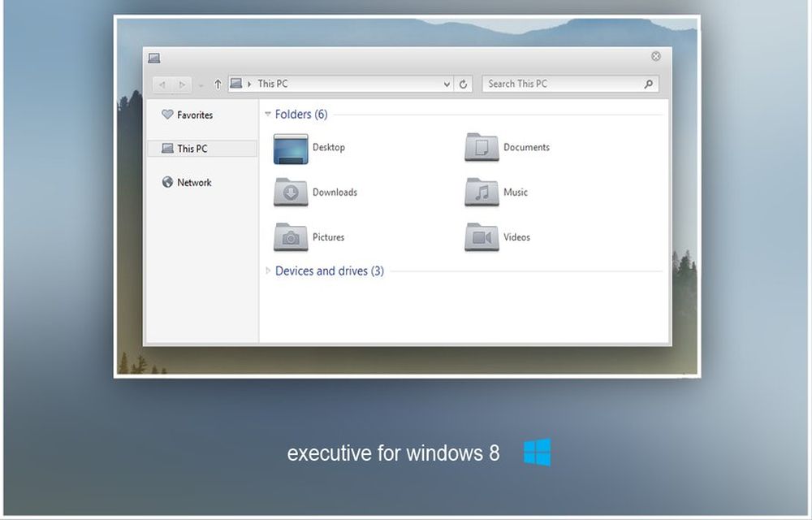812x520 pixels.
Task: Select Favorites in the navigation pane
Action: click(x=195, y=115)
